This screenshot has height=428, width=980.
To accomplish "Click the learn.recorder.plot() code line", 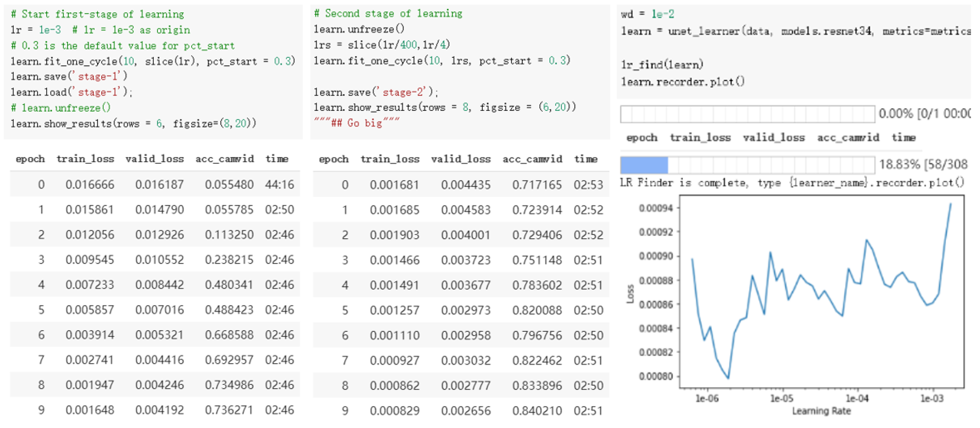I will [x=682, y=81].
